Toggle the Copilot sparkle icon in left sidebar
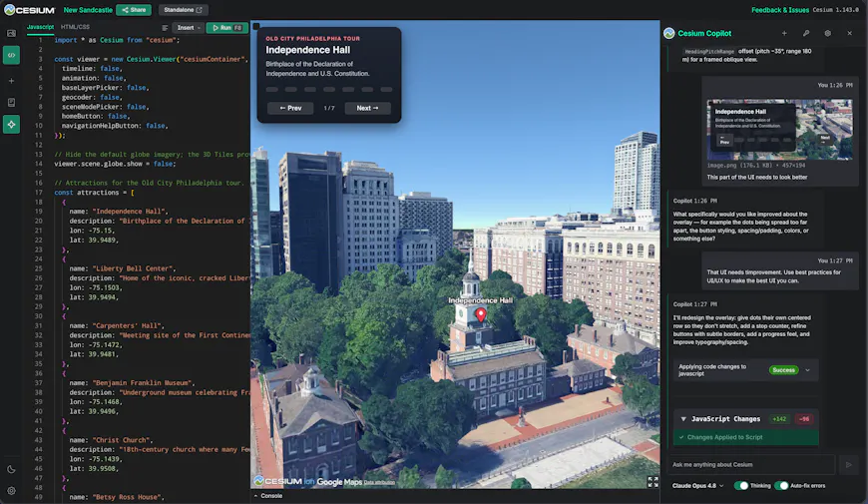 [x=11, y=125]
